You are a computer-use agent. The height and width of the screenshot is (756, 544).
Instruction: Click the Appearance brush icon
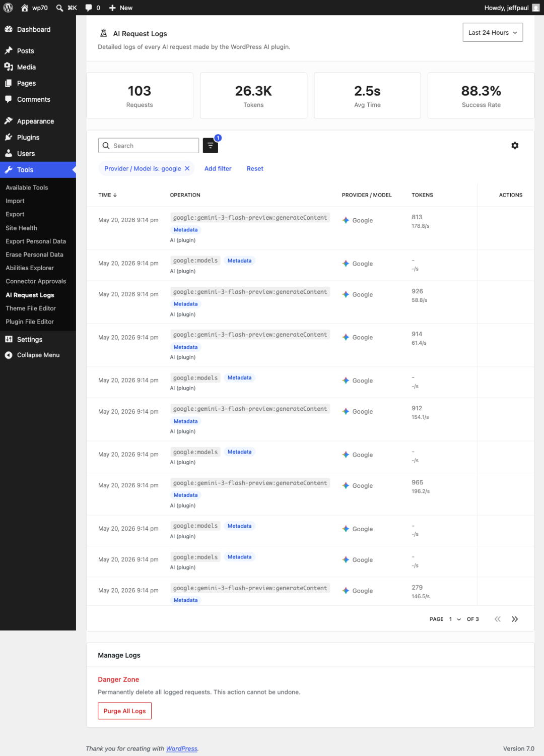(9, 121)
